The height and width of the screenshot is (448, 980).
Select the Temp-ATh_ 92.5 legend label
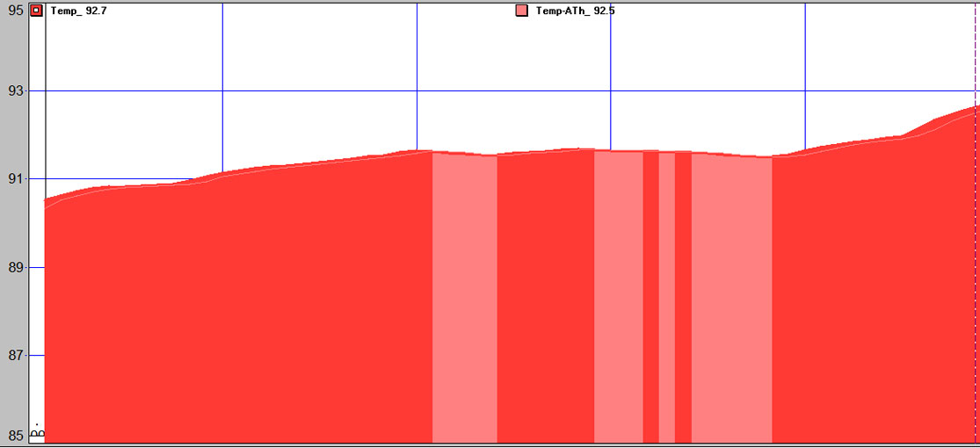[x=576, y=11]
